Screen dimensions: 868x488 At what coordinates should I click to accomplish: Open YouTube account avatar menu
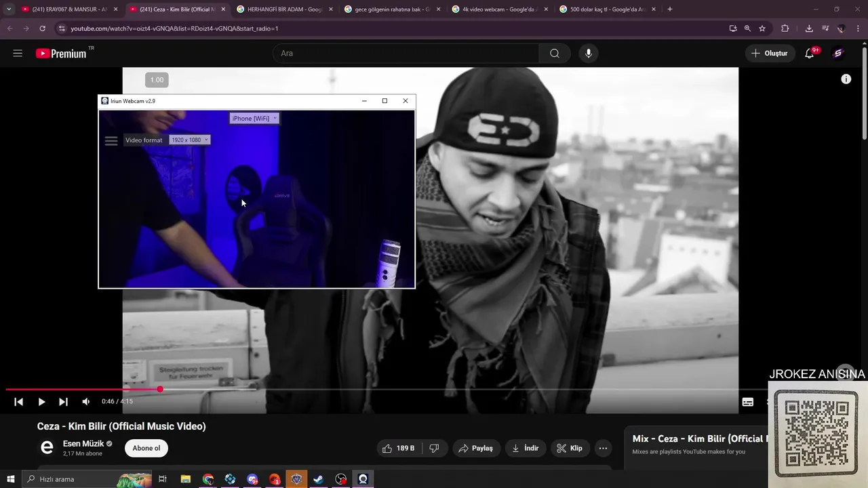(838, 54)
